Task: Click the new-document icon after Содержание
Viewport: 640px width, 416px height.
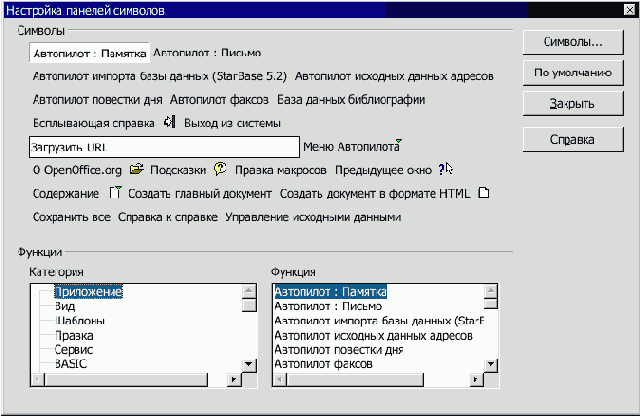Action: (x=115, y=192)
